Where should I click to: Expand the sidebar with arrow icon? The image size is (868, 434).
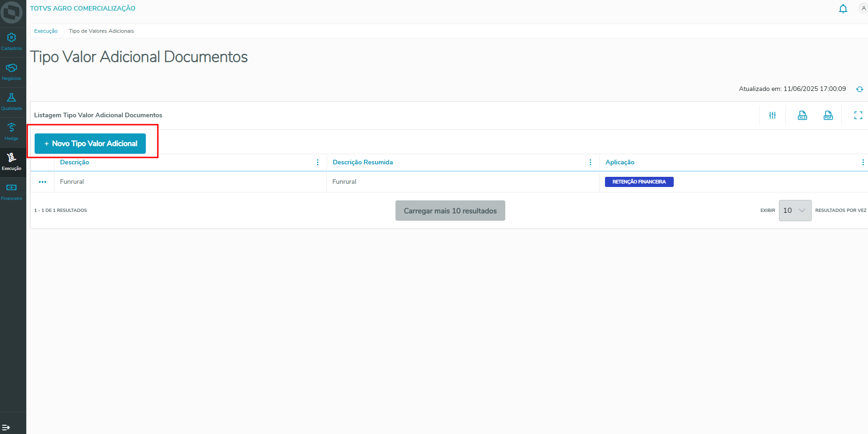[6, 427]
